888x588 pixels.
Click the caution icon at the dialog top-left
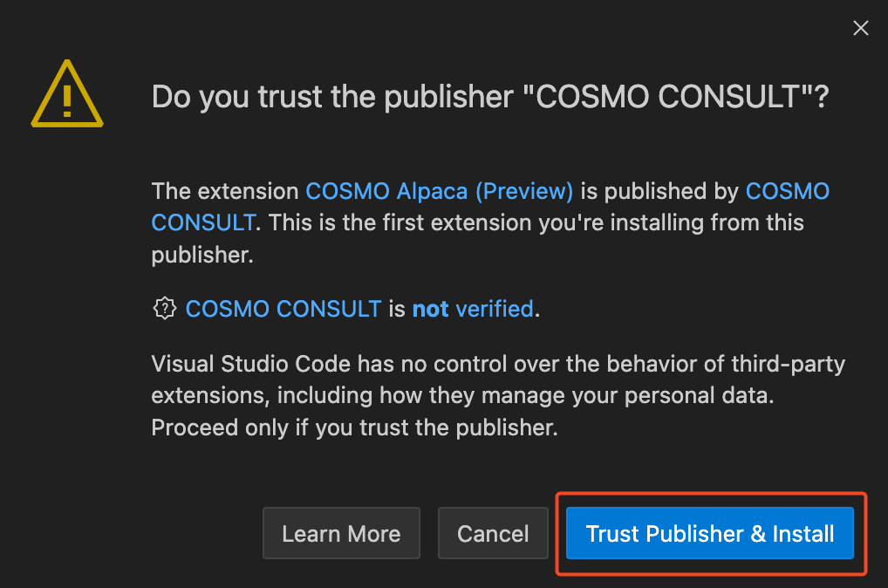pyautogui.click(x=67, y=92)
